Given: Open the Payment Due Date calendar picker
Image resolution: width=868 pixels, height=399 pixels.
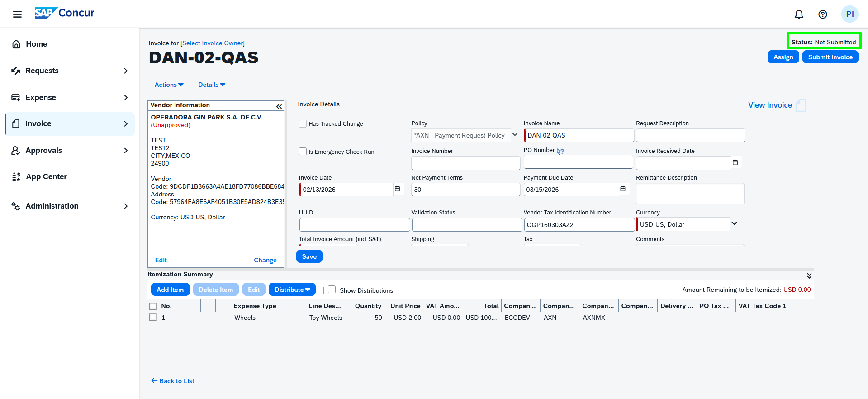Looking at the screenshot, I should [x=622, y=189].
